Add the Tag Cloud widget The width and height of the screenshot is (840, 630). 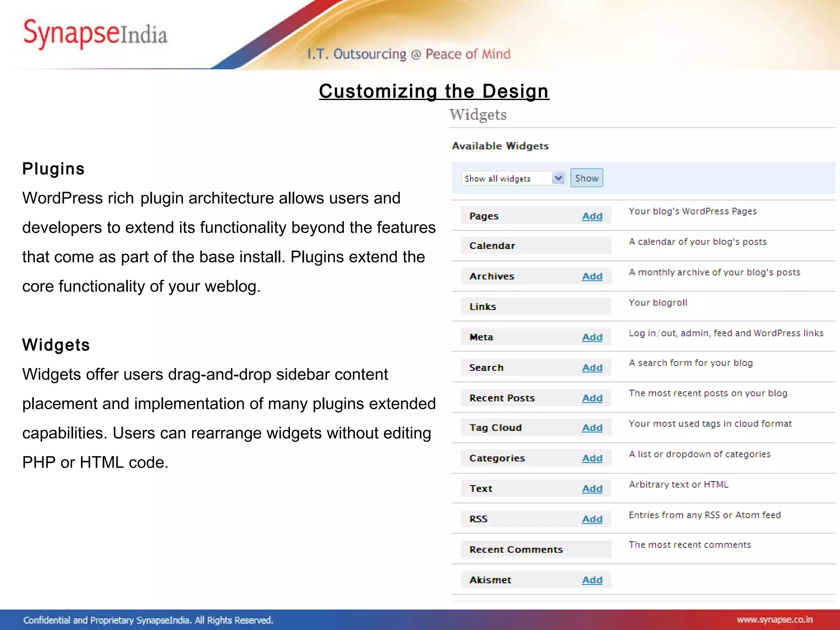[592, 428]
